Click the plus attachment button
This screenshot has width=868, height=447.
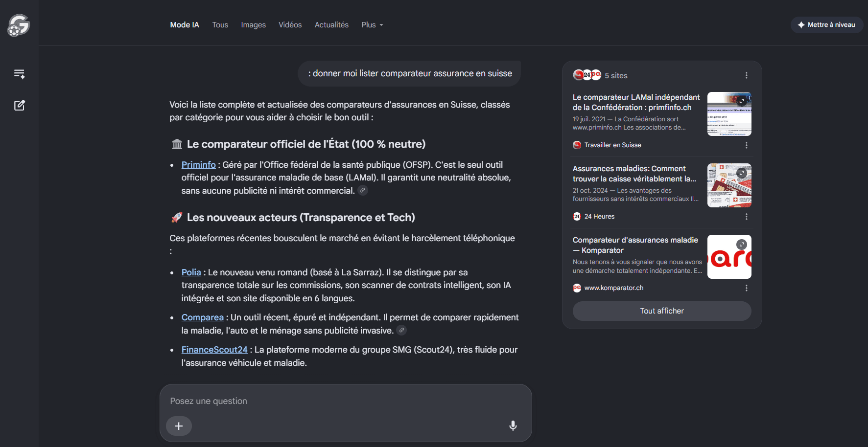point(179,426)
